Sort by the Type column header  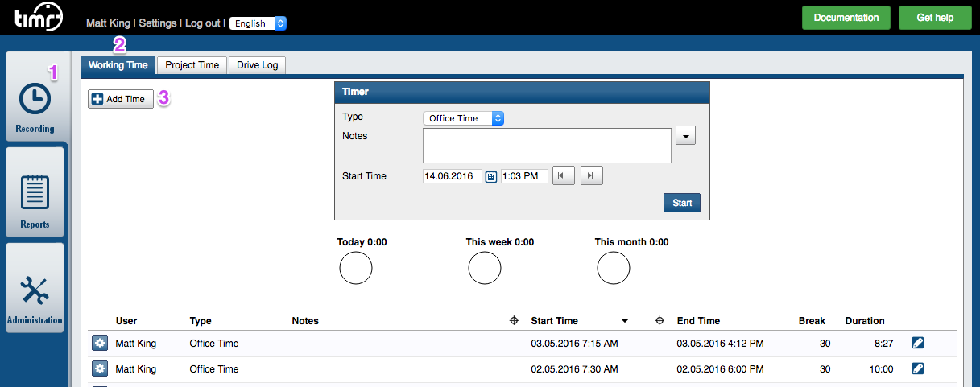coord(201,321)
